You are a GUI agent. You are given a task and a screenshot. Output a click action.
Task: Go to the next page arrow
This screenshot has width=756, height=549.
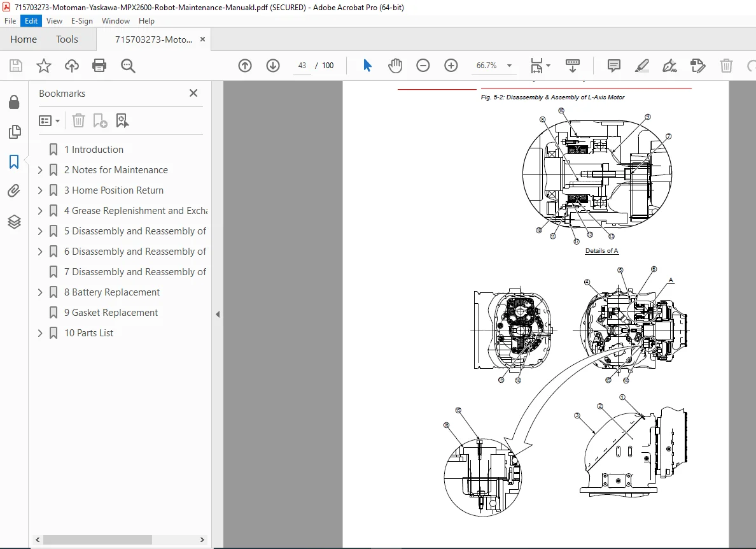pos(273,66)
